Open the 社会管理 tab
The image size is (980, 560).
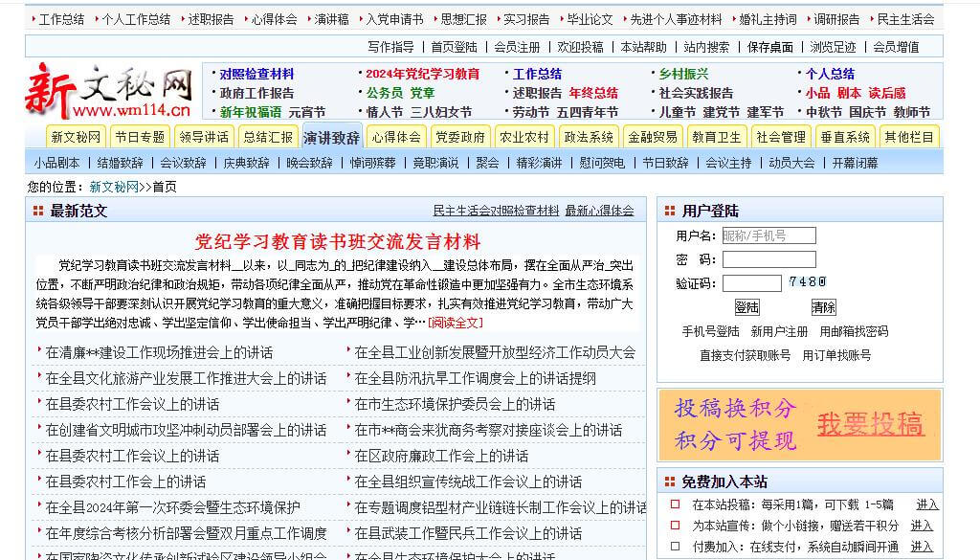[781, 137]
